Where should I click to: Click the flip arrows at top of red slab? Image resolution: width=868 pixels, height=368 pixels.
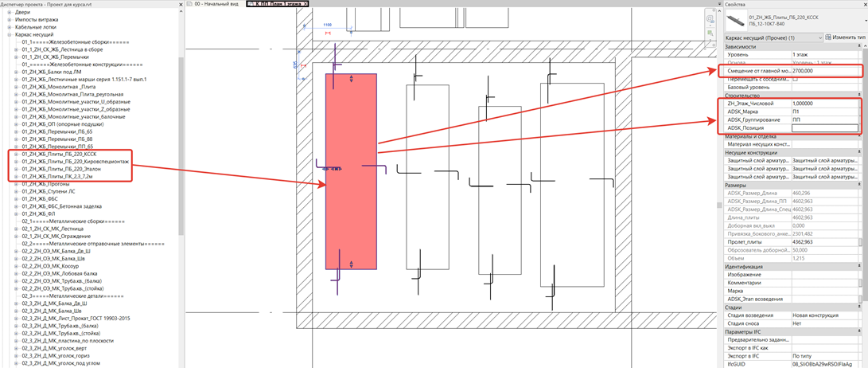pyautogui.click(x=351, y=80)
